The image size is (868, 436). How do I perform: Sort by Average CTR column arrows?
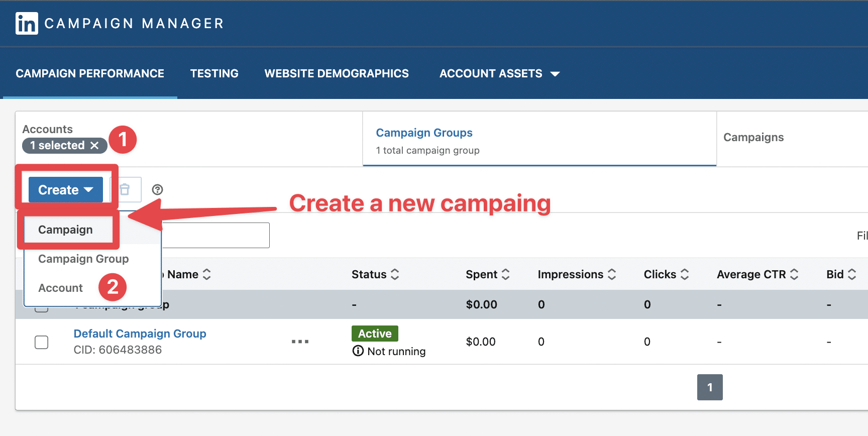pyautogui.click(x=794, y=274)
